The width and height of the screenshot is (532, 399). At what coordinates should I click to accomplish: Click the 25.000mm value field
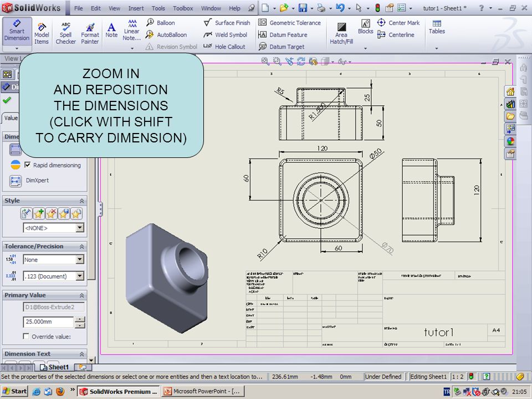(x=48, y=321)
